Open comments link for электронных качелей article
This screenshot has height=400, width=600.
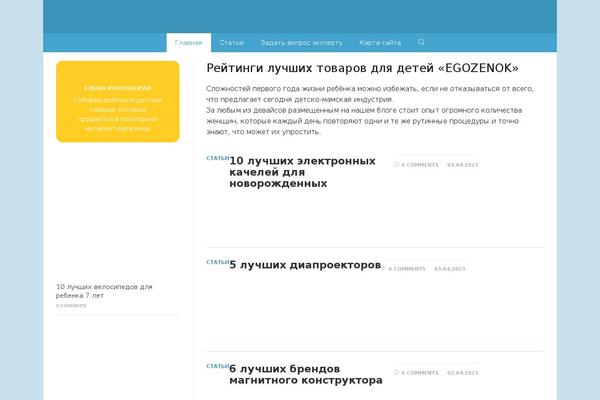click(420, 165)
